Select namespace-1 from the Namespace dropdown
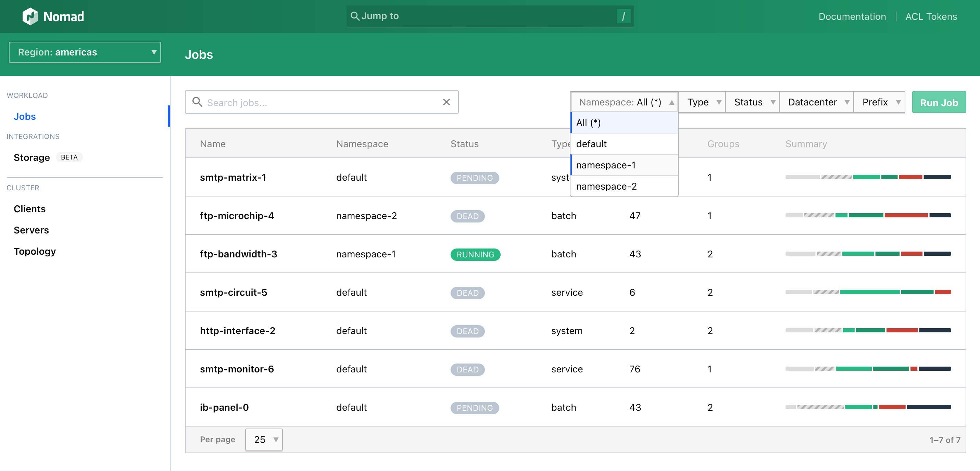The height and width of the screenshot is (471, 980). pyautogui.click(x=606, y=165)
